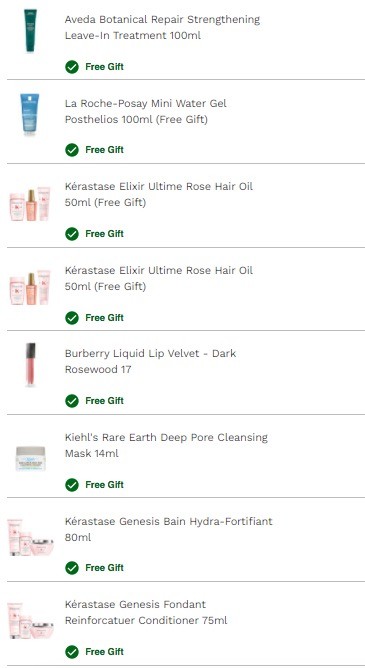Select the Burberry lip velvet product image
365x668 pixels.
click(30, 365)
